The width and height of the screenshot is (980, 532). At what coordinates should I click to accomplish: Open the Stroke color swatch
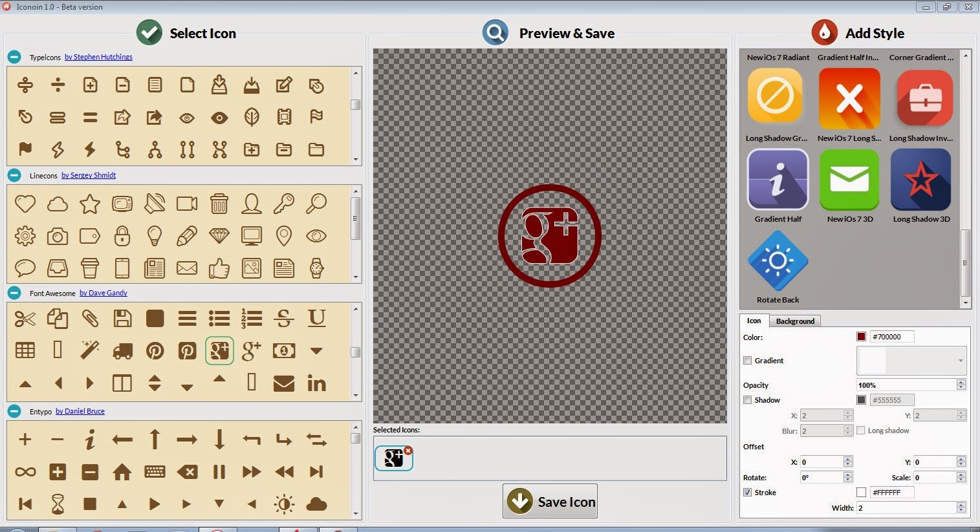[861, 493]
